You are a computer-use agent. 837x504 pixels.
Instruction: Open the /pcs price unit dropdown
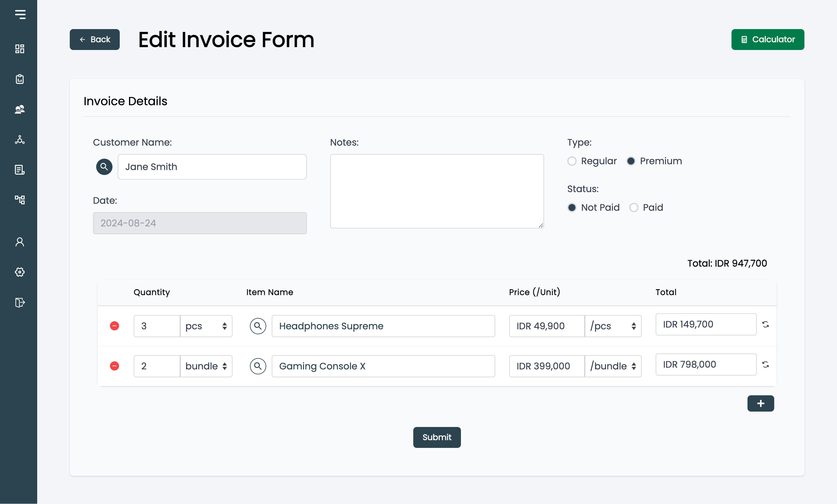[x=613, y=326]
